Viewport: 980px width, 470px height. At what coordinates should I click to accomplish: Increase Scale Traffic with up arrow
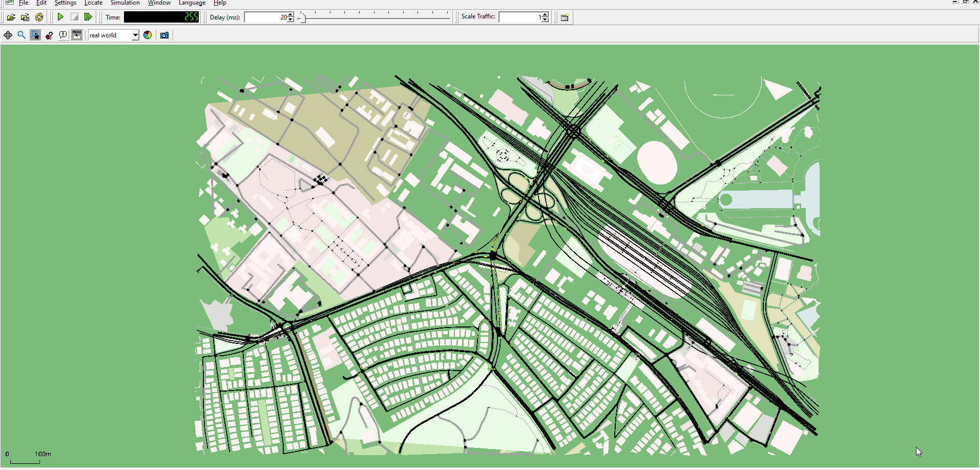545,14
